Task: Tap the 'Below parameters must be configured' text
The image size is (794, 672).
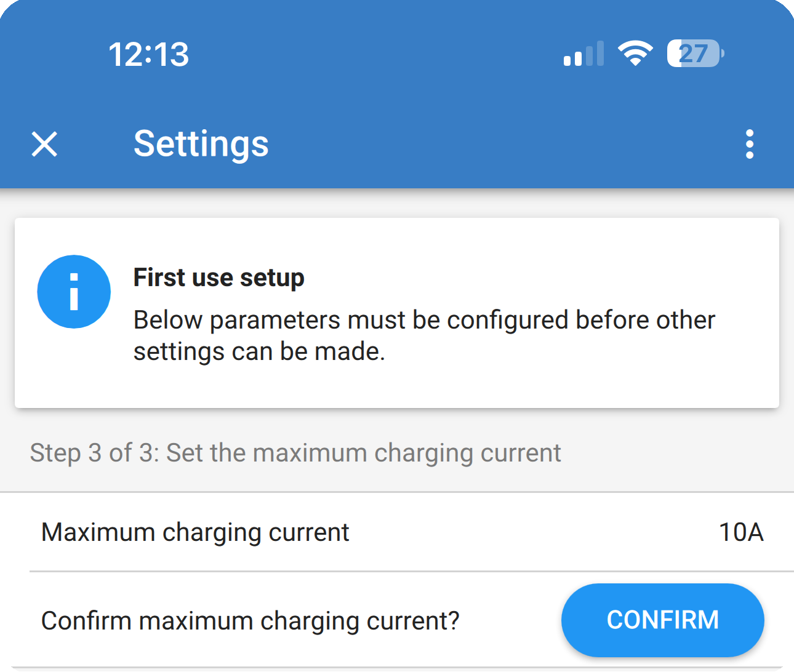Action: (x=424, y=320)
